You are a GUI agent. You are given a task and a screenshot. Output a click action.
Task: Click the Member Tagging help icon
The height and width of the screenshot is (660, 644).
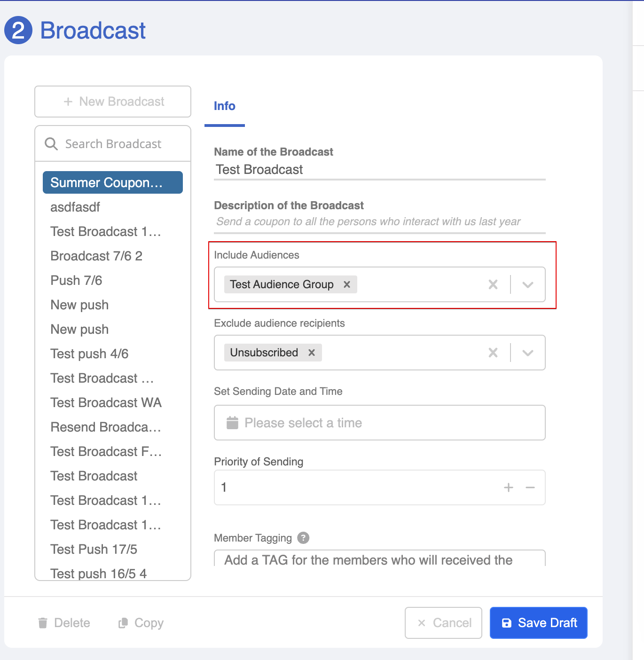[304, 538]
